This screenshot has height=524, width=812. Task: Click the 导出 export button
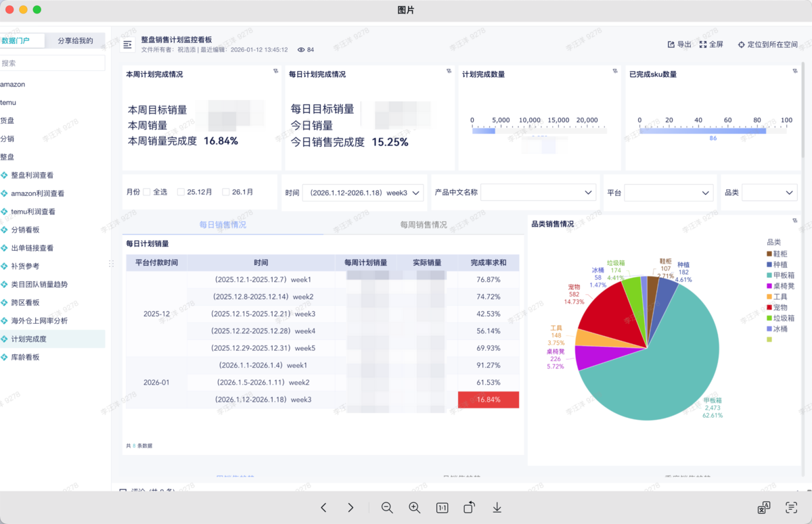tap(679, 45)
